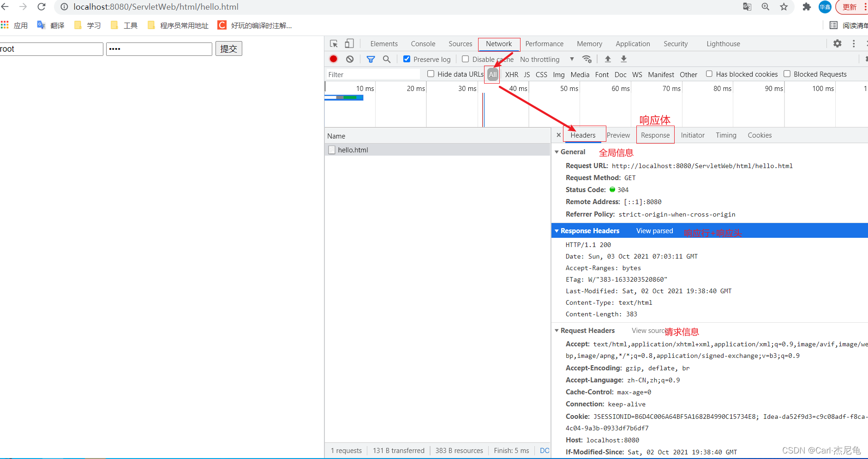868x459 pixels.
Task: Click the password input field
Action: (x=159, y=49)
